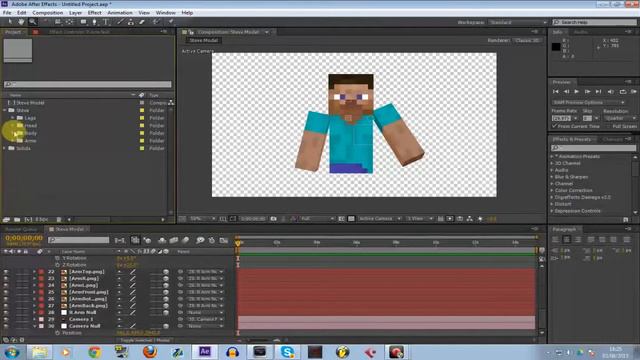Select the Hand tool
Viewport: 640px width, 360px height.
(21, 22)
